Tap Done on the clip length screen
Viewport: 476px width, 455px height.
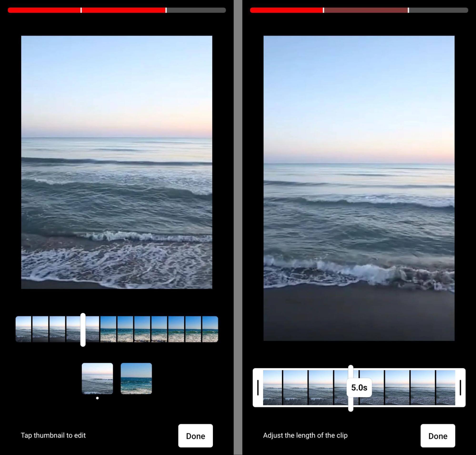438,436
